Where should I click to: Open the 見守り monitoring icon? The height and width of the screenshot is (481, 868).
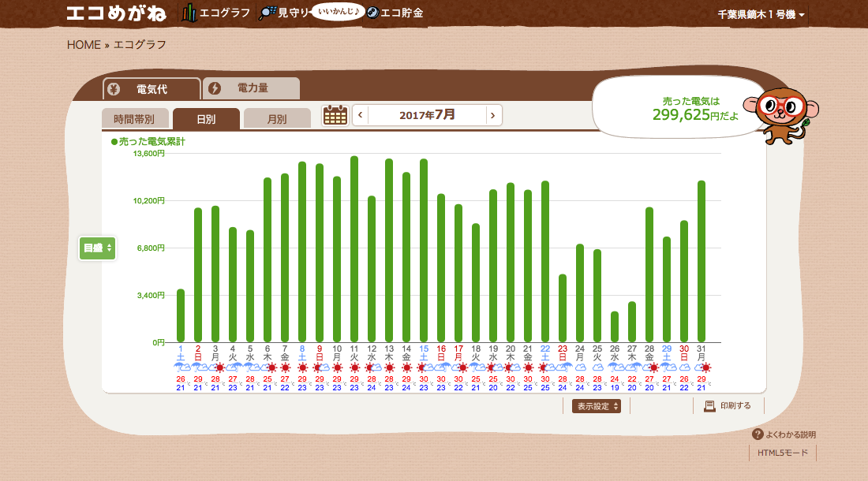point(268,13)
